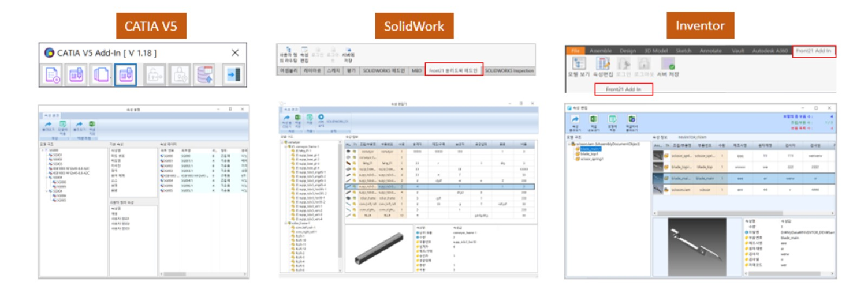
Task: Open the 어셈블리 tab in SolidWorks ribbon
Action: tap(289, 70)
